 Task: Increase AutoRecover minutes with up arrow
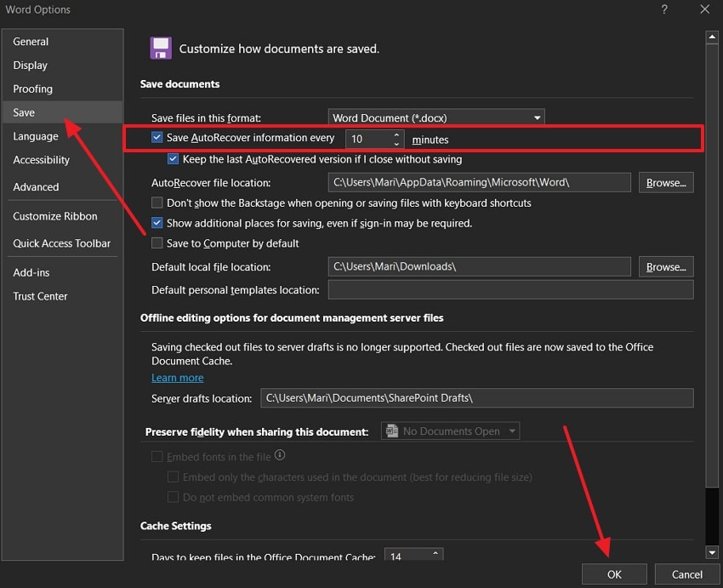click(396, 134)
